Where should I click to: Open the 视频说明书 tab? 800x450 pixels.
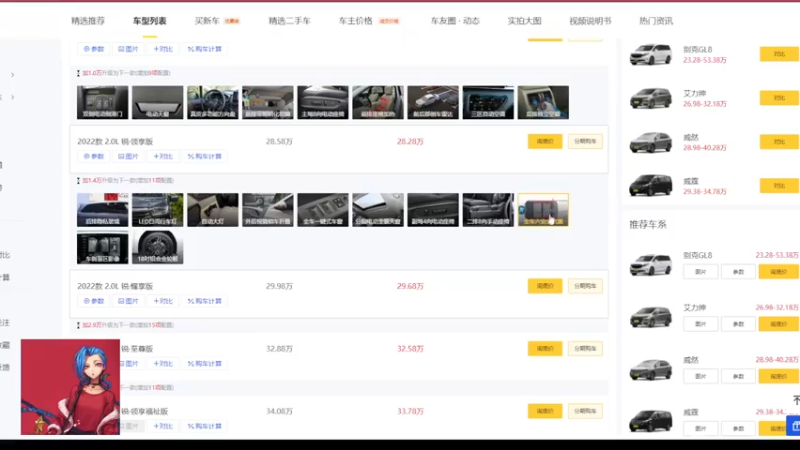[590, 21]
